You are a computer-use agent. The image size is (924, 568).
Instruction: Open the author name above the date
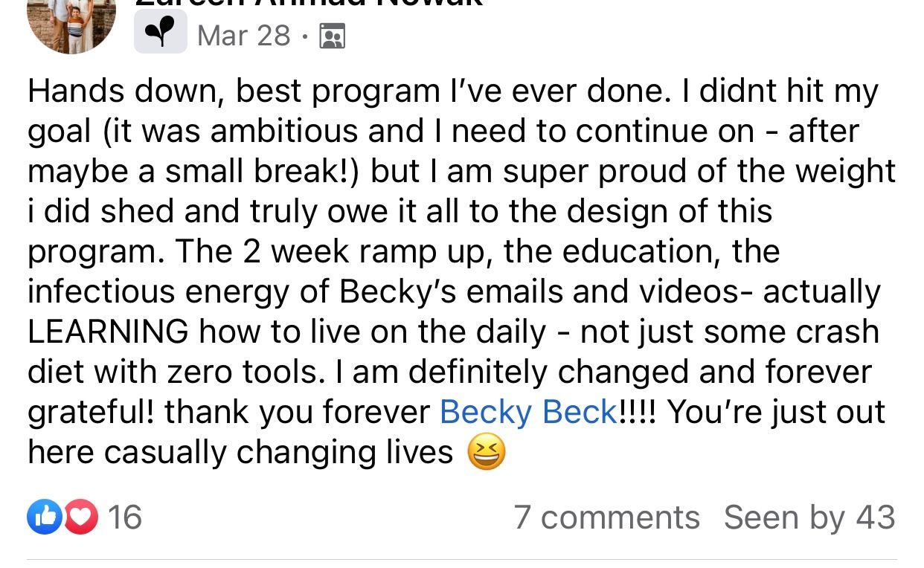point(309,4)
